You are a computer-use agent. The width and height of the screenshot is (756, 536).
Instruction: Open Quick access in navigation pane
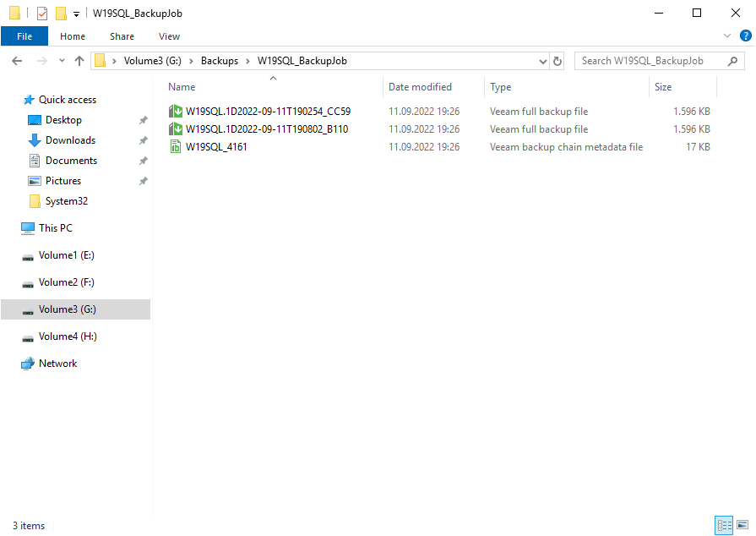coord(68,100)
